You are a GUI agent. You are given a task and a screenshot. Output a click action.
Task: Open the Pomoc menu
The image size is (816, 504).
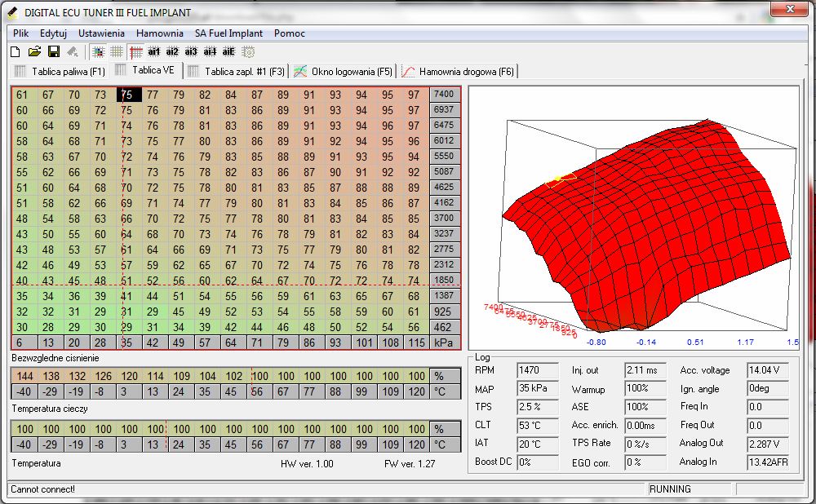coord(290,33)
